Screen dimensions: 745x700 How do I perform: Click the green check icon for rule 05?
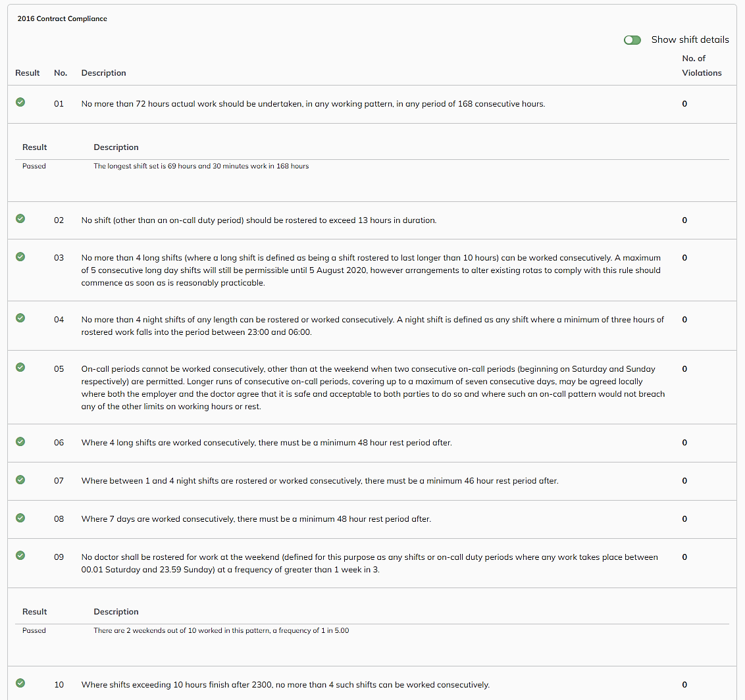[20, 367]
